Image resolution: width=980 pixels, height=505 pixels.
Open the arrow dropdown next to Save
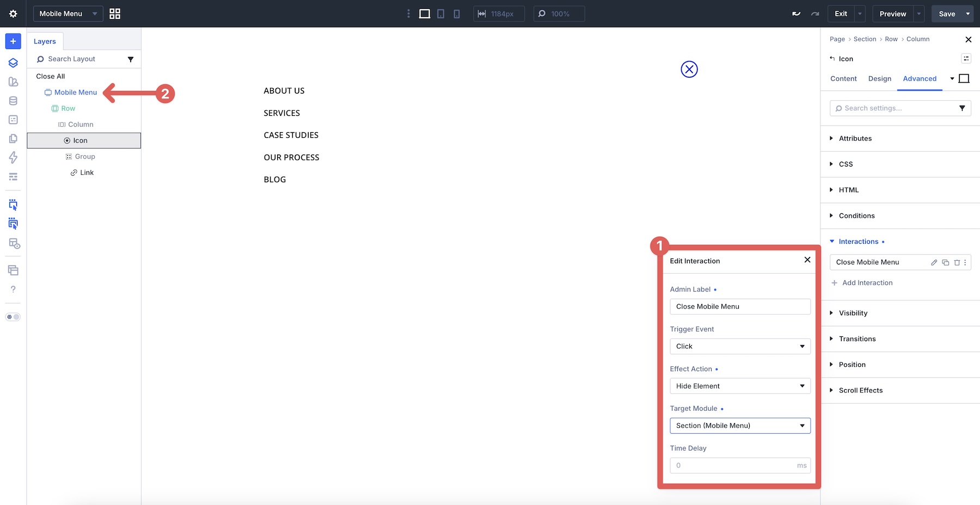968,14
